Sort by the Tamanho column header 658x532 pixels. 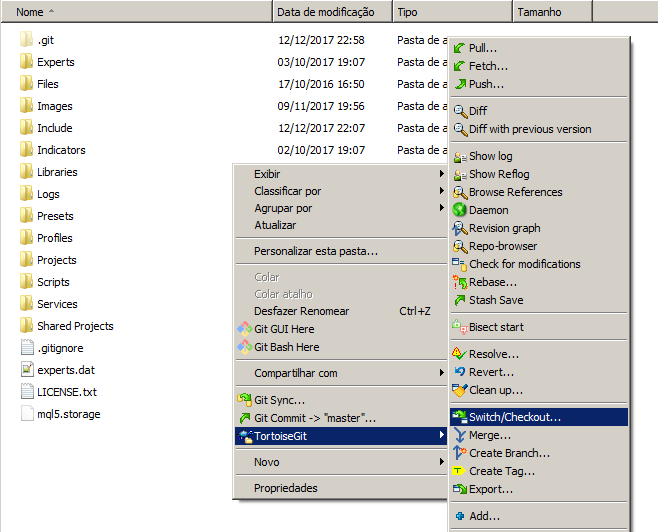click(552, 12)
